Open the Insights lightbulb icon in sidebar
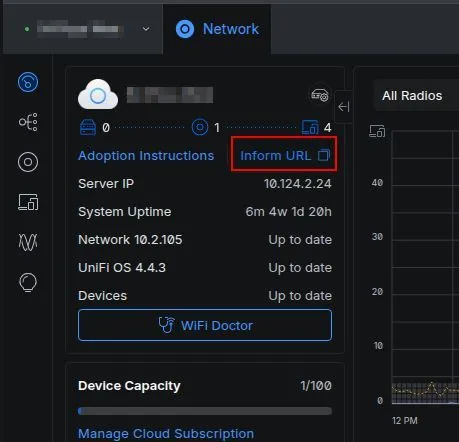 (x=28, y=282)
